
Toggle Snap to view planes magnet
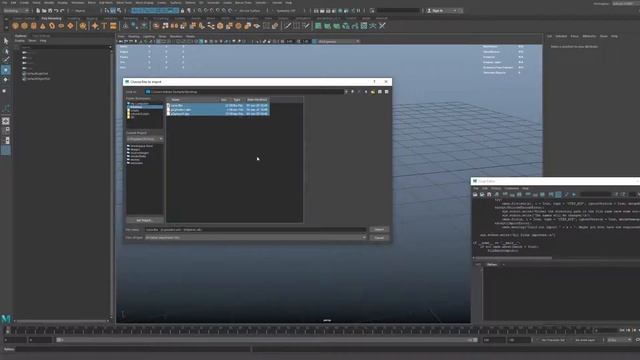point(224,11)
